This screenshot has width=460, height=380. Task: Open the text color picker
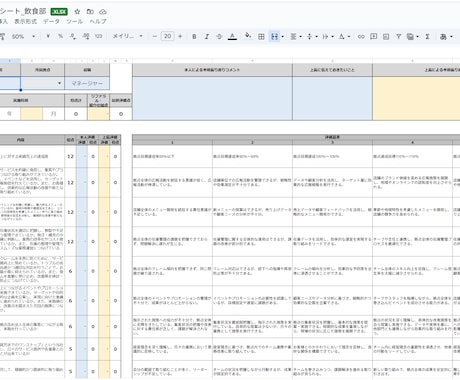pyautogui.click(x=232, y=36)
